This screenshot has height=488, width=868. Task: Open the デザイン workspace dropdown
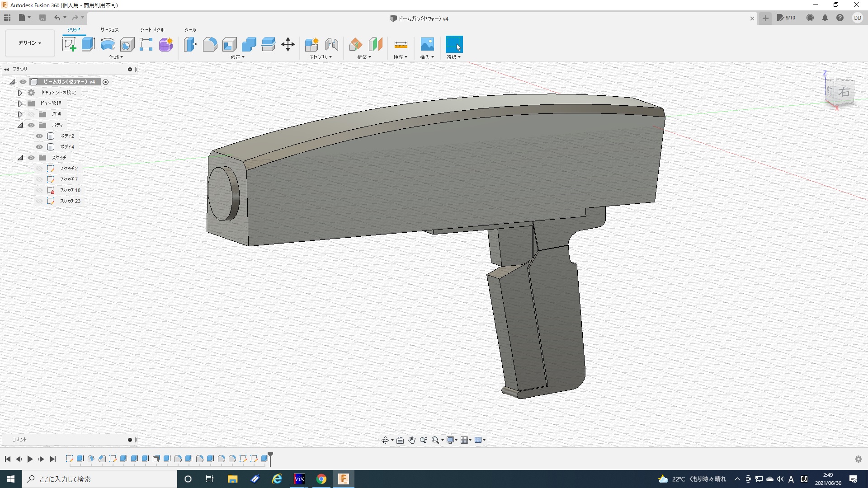[30, 43]
